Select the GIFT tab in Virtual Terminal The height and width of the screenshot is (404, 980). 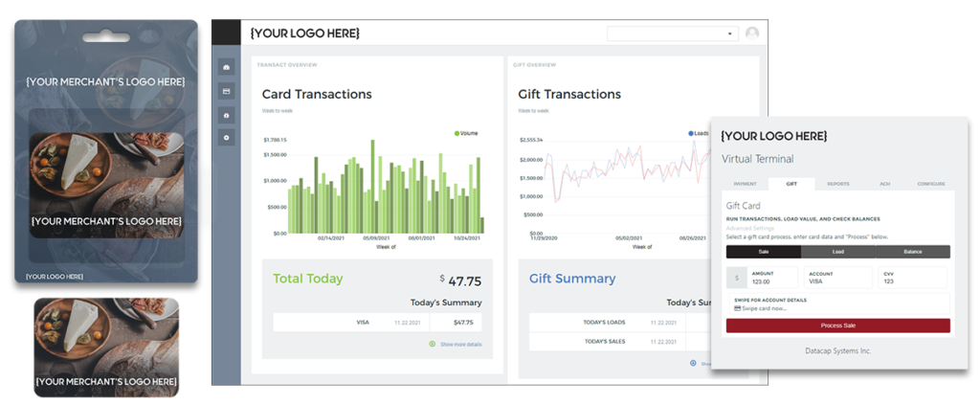click(x=791, y=184)
